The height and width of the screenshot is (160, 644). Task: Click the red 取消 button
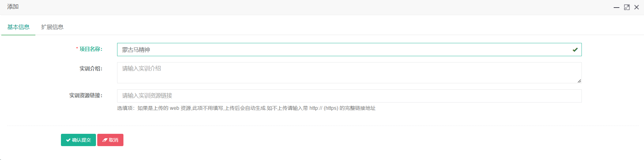(x=110, y=140)
